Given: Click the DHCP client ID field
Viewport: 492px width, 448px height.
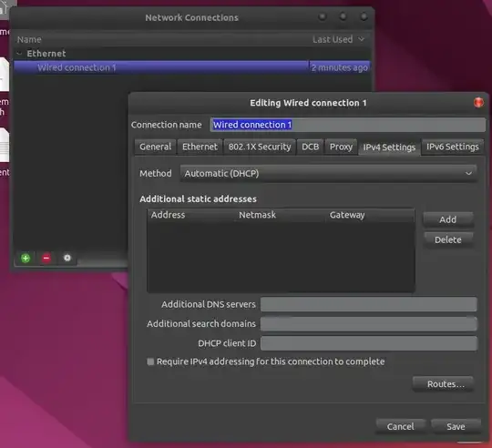Looking at the screenshot, I should 369,343.
